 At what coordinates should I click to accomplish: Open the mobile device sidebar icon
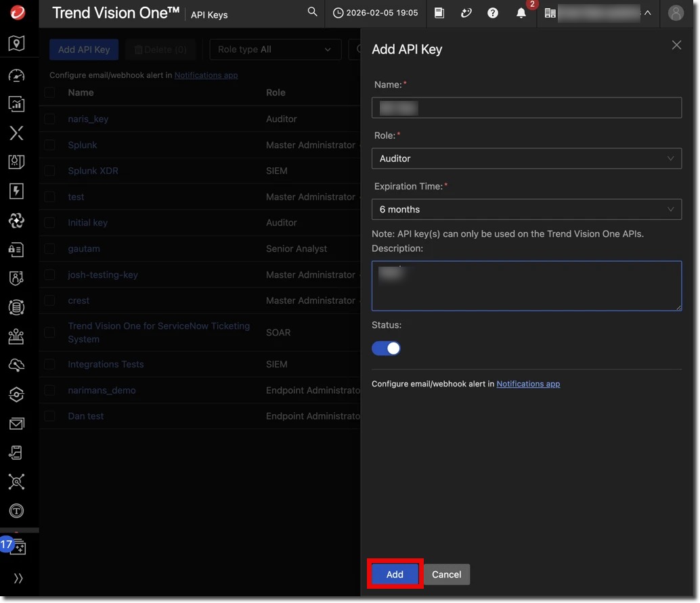pos(16,453)
